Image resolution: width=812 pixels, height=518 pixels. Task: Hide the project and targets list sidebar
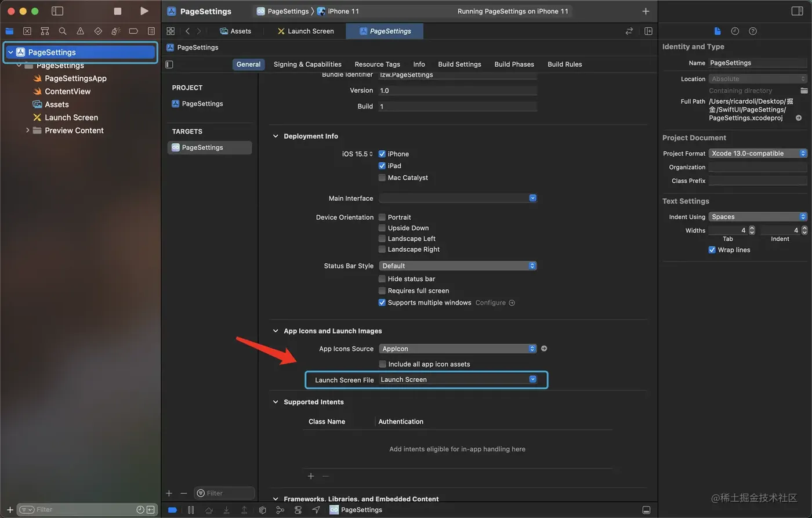point(169,64)
